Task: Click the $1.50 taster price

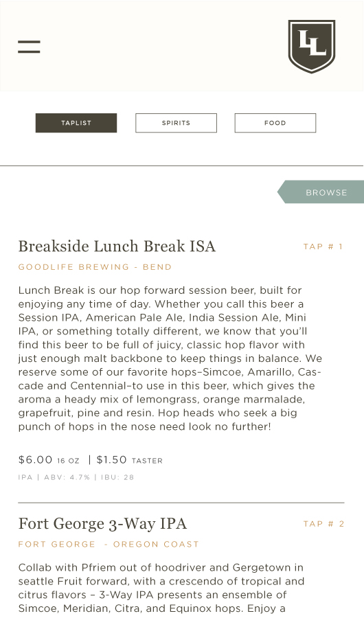Action: [130, 460]
